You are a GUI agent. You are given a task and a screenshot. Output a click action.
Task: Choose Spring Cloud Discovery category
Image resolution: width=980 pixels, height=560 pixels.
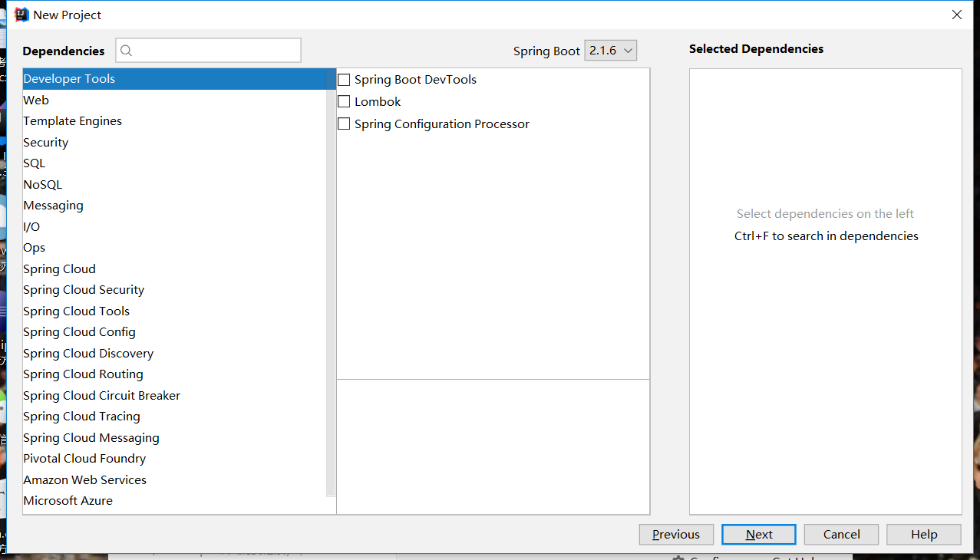click(175, 353)
